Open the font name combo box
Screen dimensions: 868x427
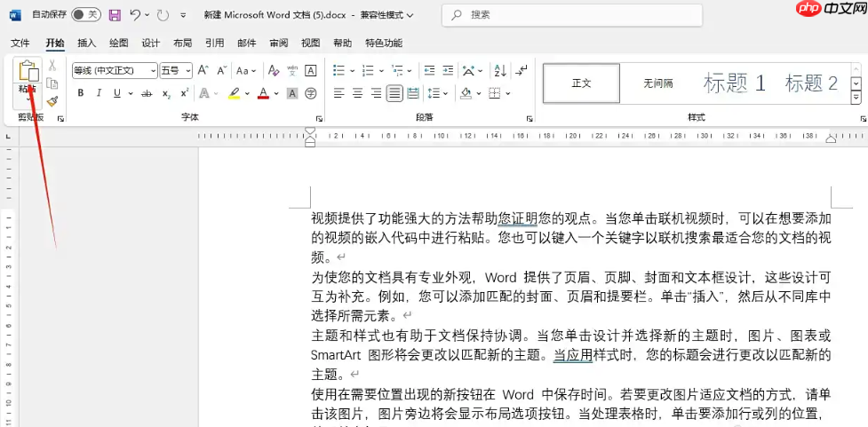(115, 70)
